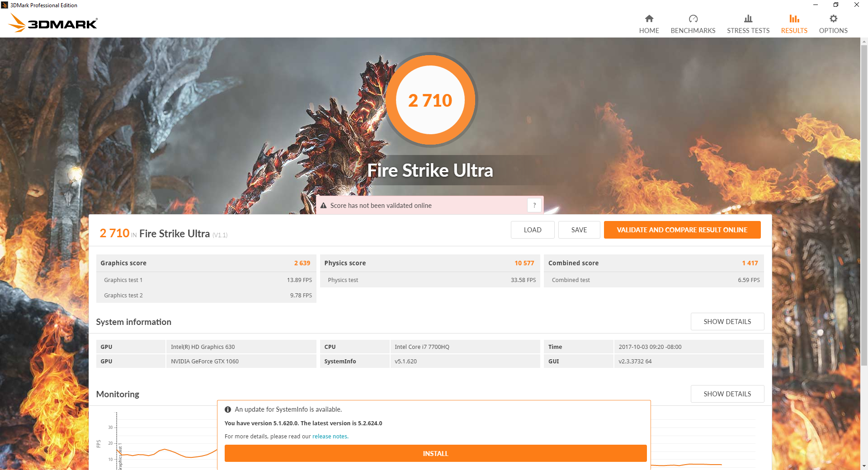The width and height of the screenshot is (868, 470).
Task: Click the scroll down arrow
Action: pos(864,466)
